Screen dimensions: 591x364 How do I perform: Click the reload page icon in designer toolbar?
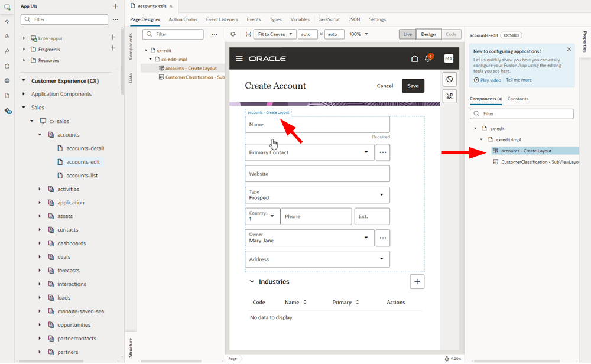click(x=233, y=34)
